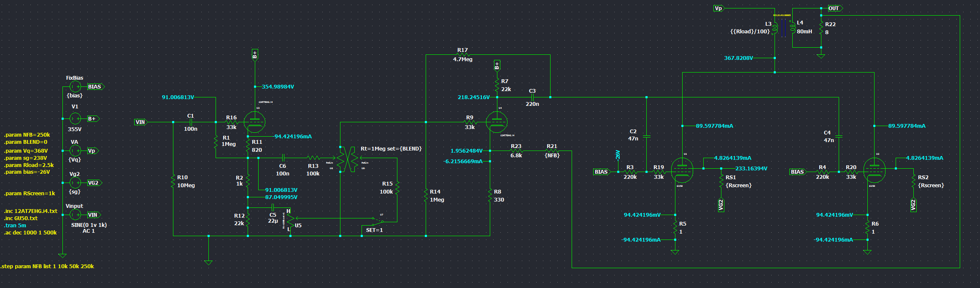Select the .step param NFB list directive
This screenshot has height=288, width=980.
tap(47, 266)
